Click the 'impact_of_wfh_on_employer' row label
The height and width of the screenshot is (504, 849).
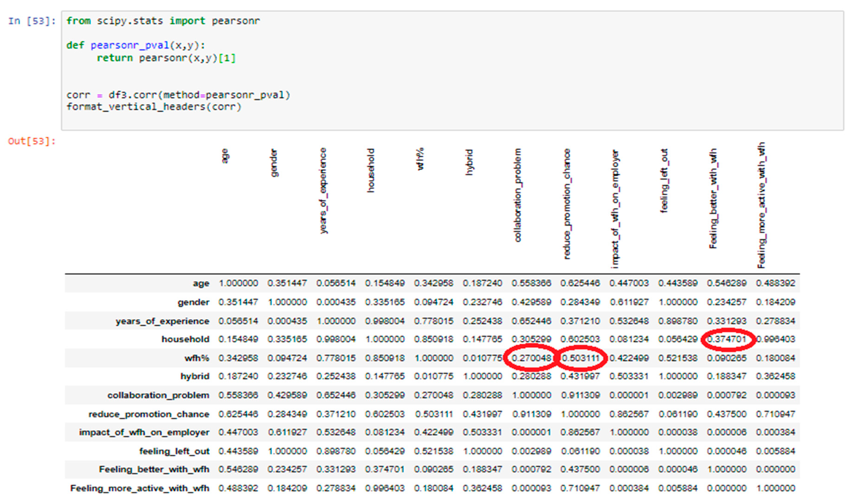point(144,432)
